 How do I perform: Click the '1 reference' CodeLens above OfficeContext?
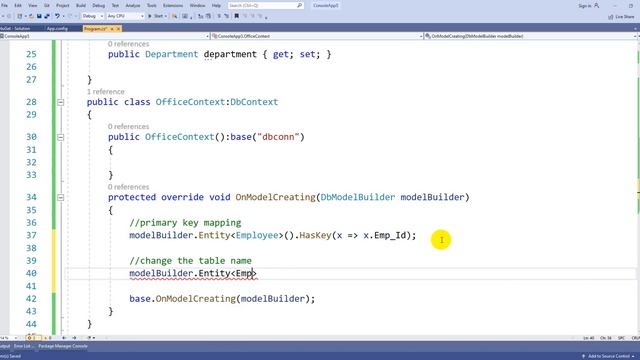click(x=105, y=92)
